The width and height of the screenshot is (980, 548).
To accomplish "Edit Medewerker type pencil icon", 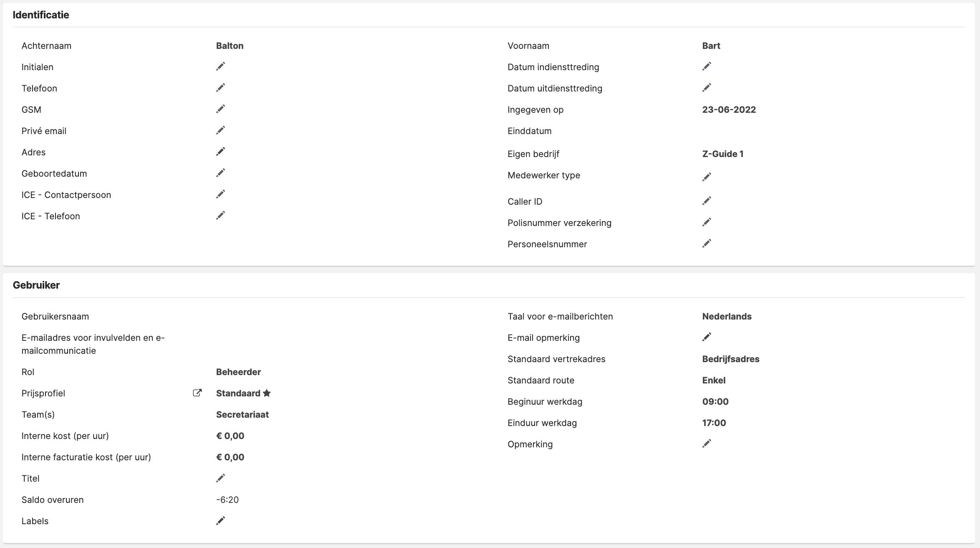I will tap(707, 177).
